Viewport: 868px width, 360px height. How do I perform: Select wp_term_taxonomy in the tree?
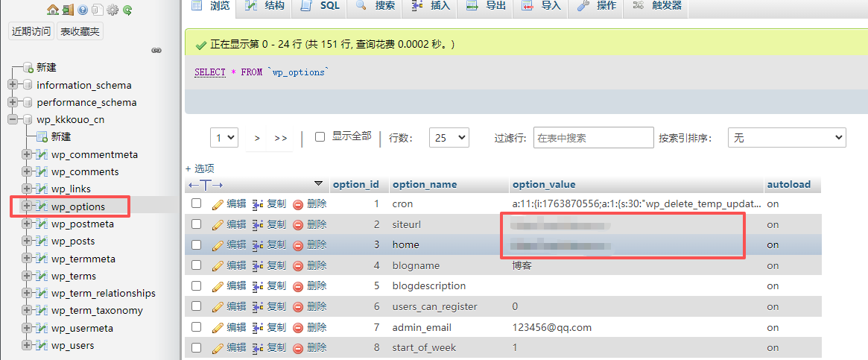97,311
